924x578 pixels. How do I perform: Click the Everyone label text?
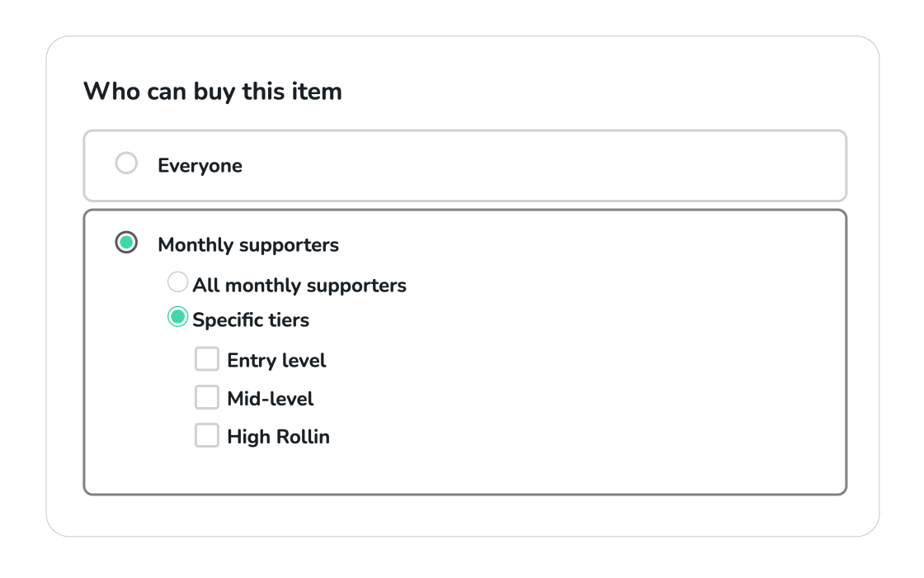click(x=200, y=165)
